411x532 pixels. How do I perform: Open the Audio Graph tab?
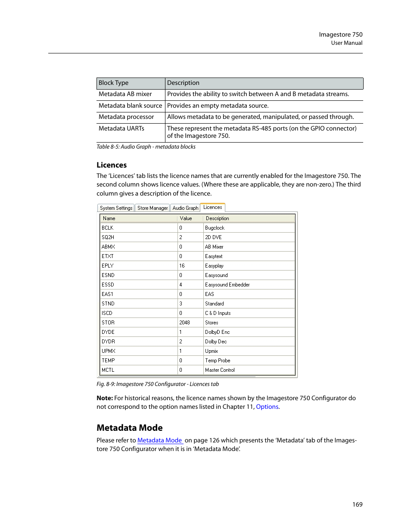185,208
